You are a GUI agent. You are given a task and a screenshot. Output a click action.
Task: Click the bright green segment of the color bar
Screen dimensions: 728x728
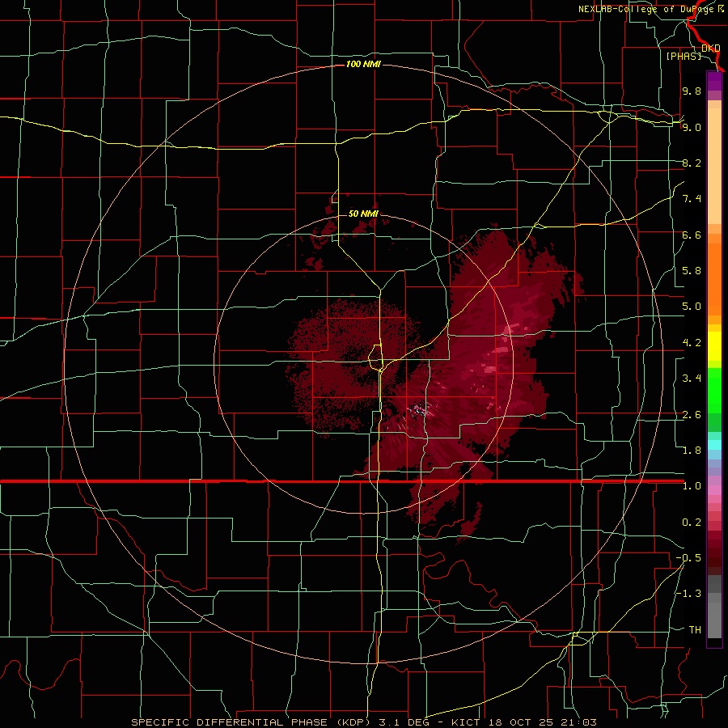(x=714, y=390)
